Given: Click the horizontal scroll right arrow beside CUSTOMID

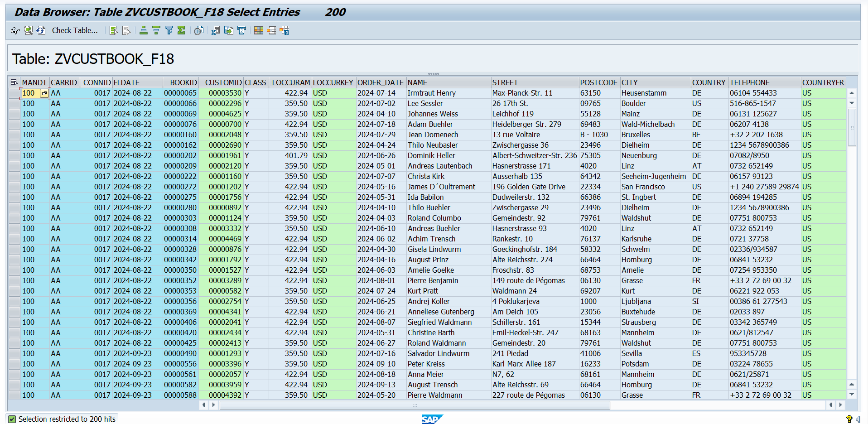Looking at the screenshot, I should pyautogui.click(x=214, y=405).
